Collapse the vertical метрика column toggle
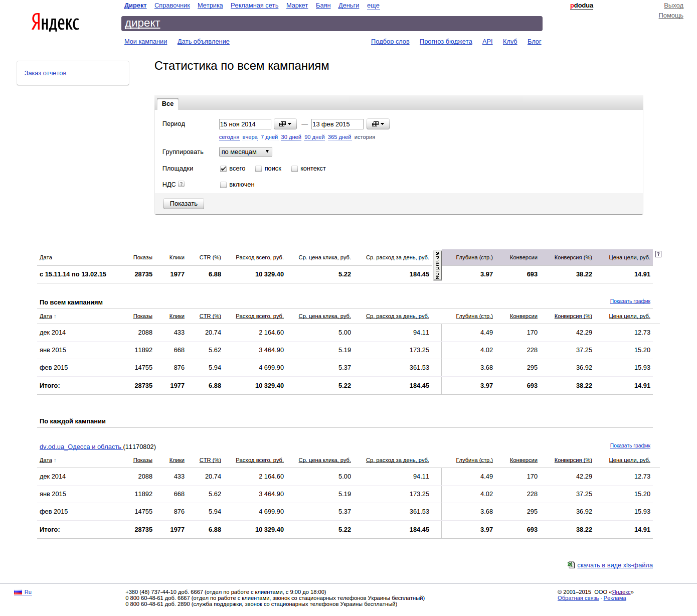Image resolution: width=697 pixels, height=616 pixels. 437,265
